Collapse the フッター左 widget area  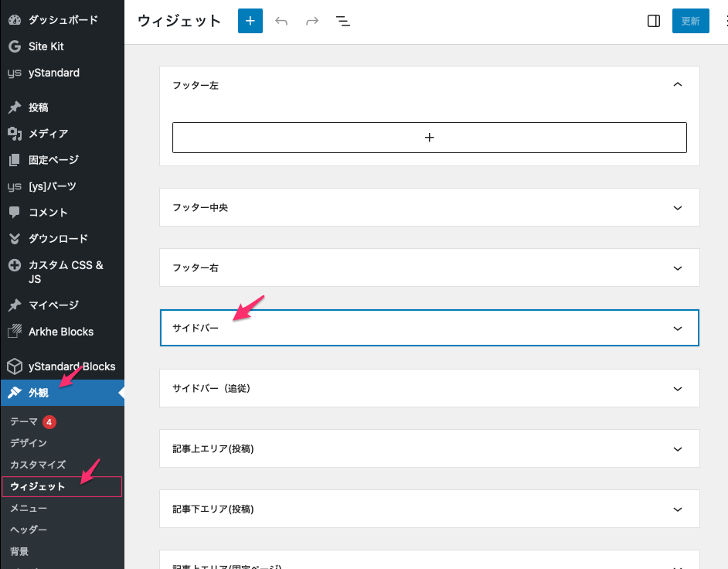678,85
